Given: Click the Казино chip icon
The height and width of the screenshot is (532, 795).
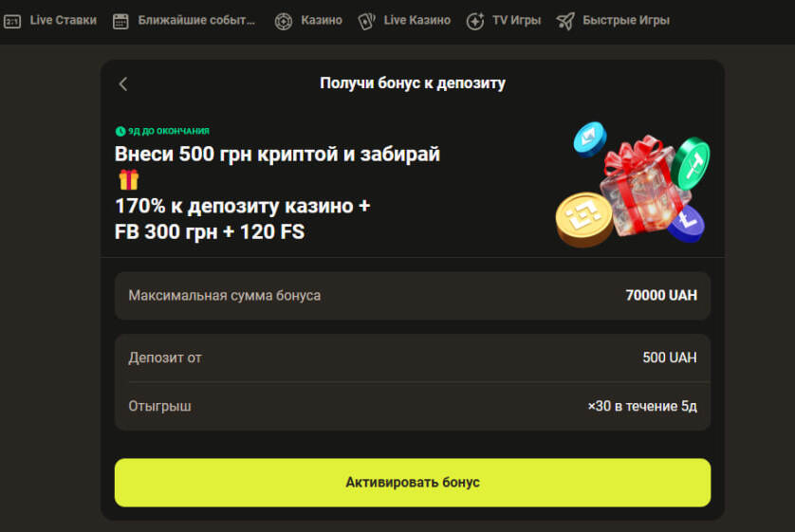Looking at the screenshot, I should point(284,21).
